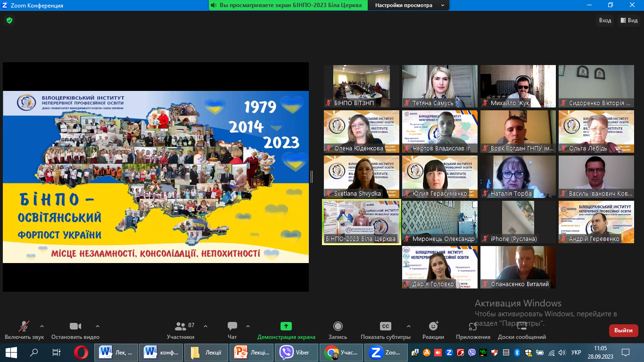Click the Вход sign-in option

[x=605, y=20]
